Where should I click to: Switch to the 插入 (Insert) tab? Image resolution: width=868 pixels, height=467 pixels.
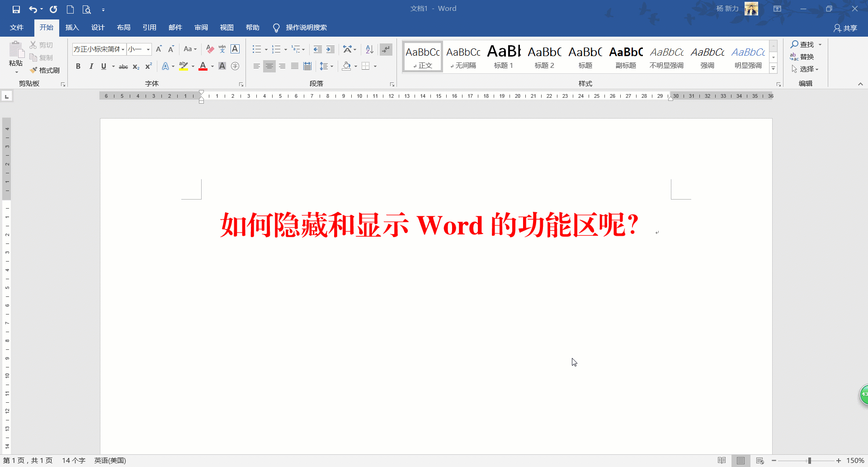72,28
